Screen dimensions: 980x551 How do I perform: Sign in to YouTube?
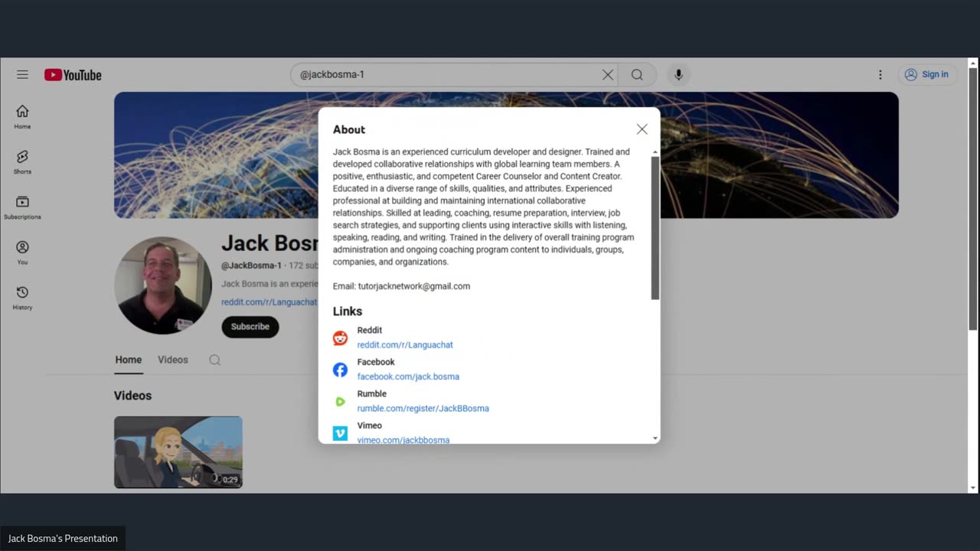926,74
